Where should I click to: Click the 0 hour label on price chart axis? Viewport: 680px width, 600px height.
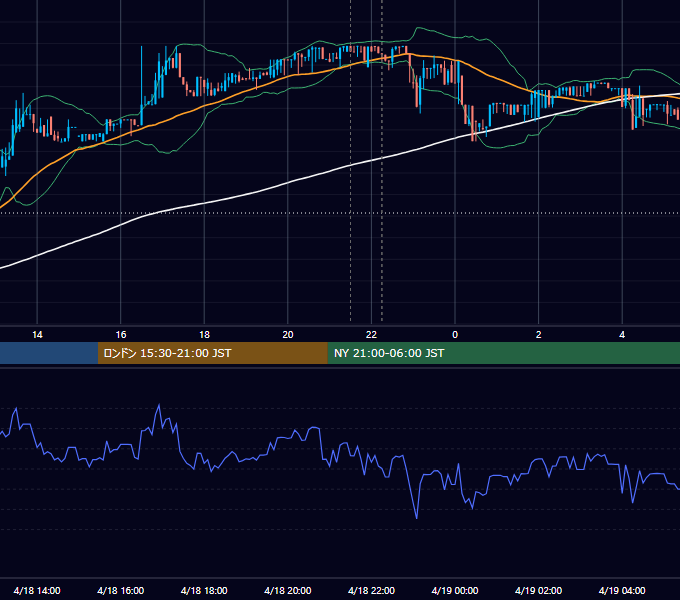(455, 335)
